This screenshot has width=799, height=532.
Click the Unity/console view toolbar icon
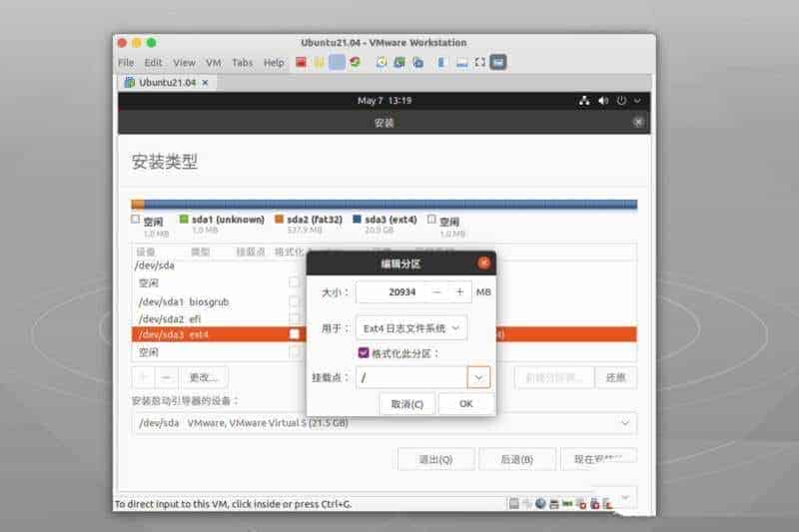(498, 62)
